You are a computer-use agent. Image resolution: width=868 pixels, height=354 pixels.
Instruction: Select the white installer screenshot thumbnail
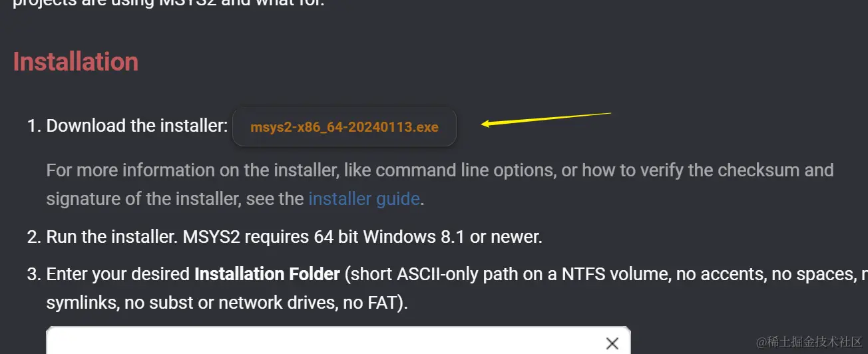point(338,340)
